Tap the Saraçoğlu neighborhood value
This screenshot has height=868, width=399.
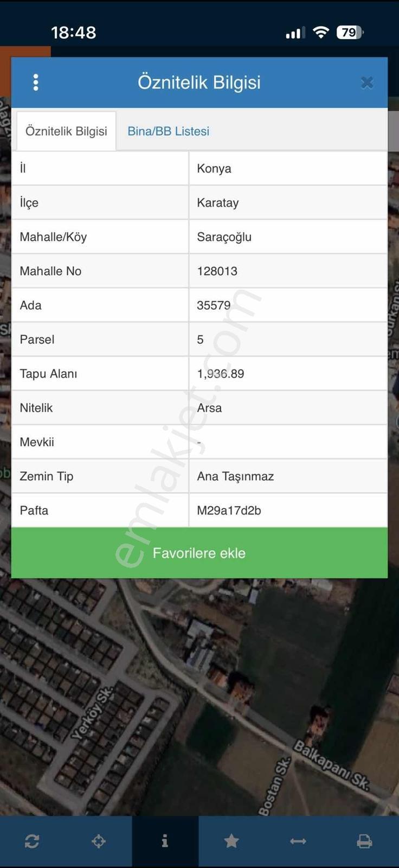pyautogui.click(x=224, y=237)
